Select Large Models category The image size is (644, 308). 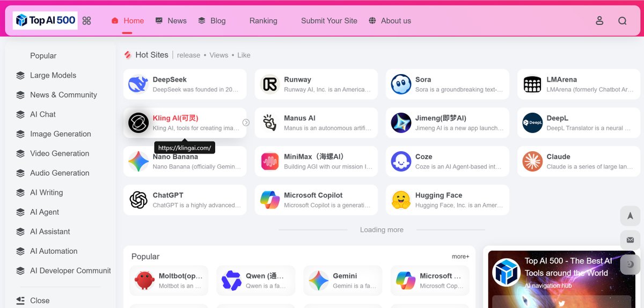[x=46, y=75]
